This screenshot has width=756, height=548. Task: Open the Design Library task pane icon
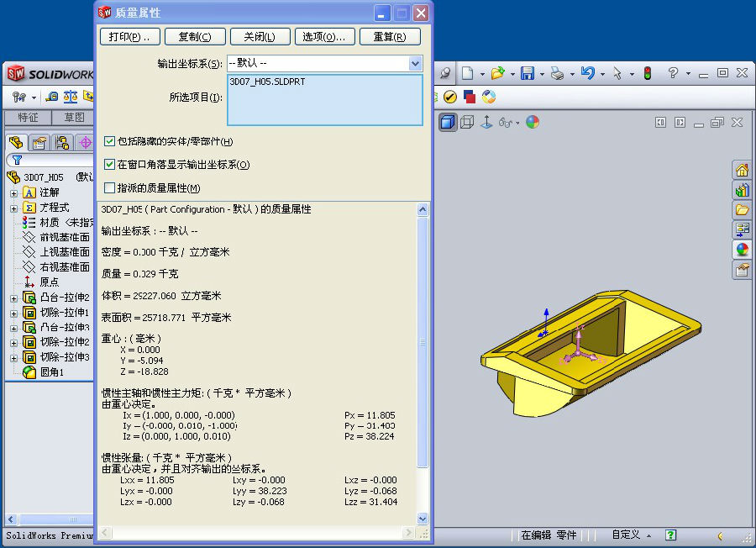click(742, 190)
